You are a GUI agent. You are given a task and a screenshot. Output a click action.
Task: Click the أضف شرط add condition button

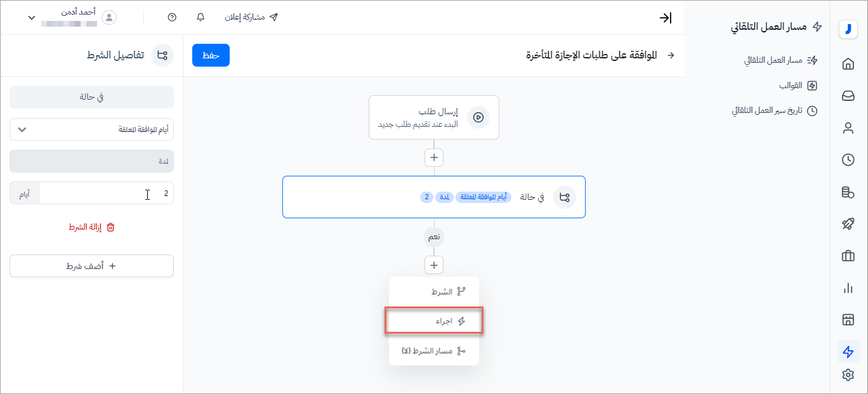click(x=91, y=266)
